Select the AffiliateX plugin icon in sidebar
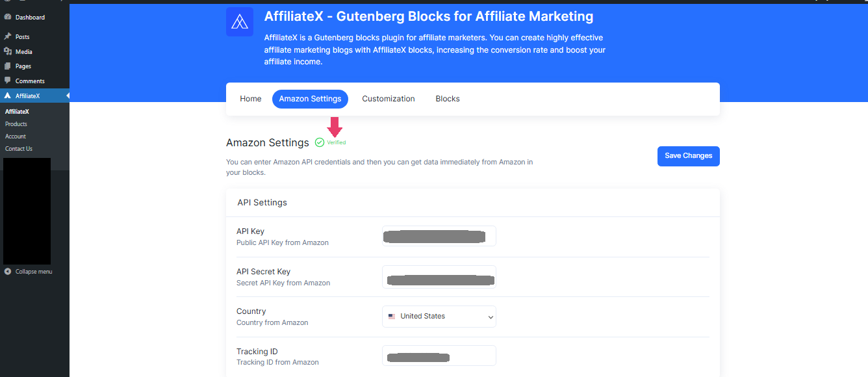 6,95
